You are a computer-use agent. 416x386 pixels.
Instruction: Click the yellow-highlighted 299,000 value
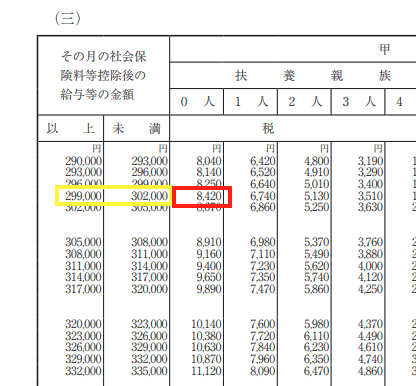(83, 196)
